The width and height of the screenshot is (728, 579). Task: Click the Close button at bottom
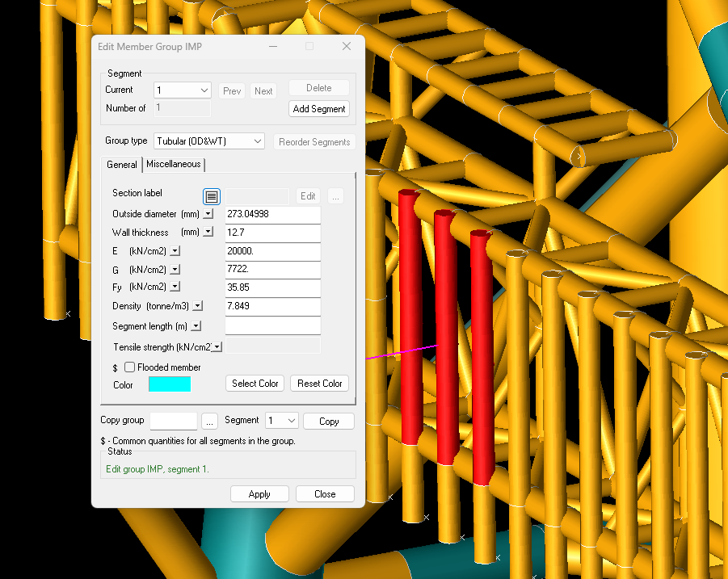click(x=325, y=494)
